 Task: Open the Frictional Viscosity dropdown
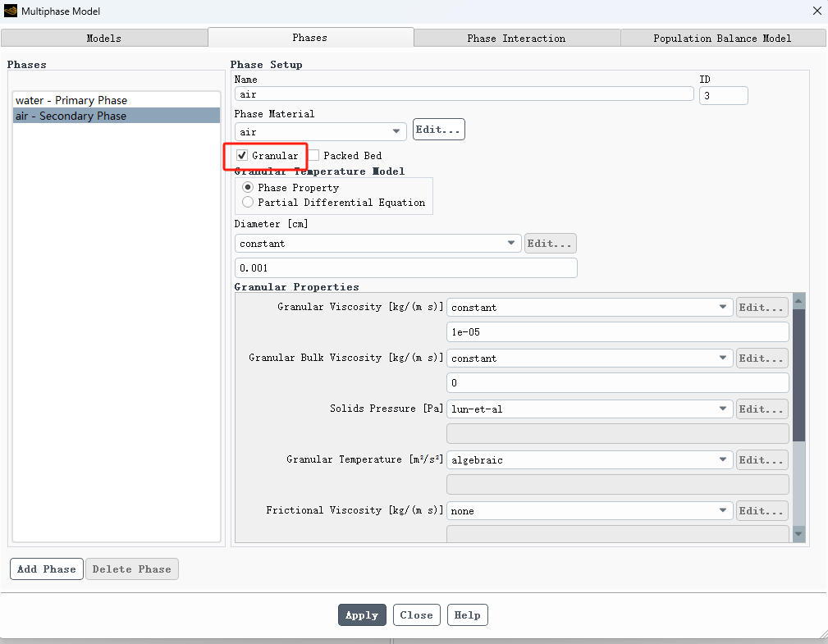tap(589, 510)
